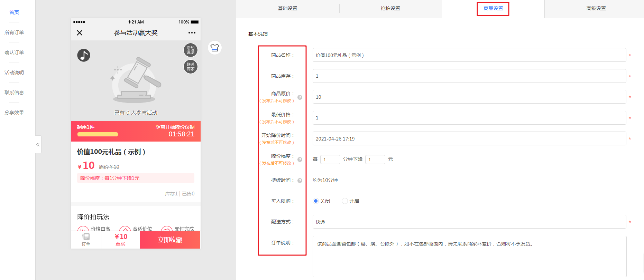
Task: Click the 最低价格 input field
Action: tap(469, 118)
